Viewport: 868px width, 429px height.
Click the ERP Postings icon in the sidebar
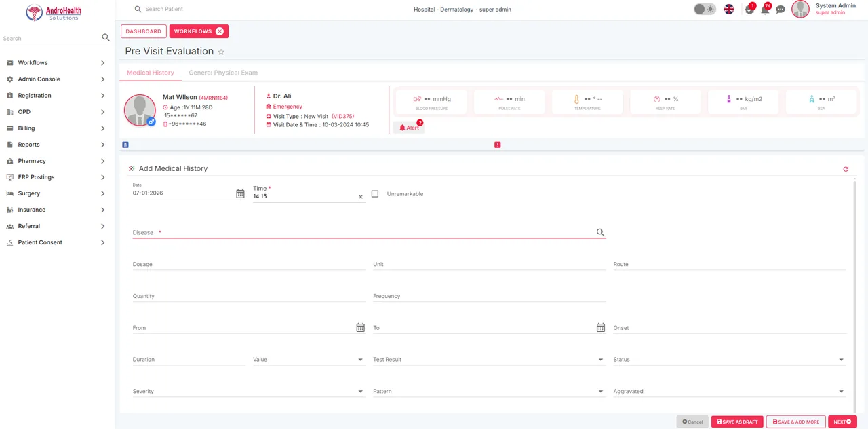click(10, 177)
